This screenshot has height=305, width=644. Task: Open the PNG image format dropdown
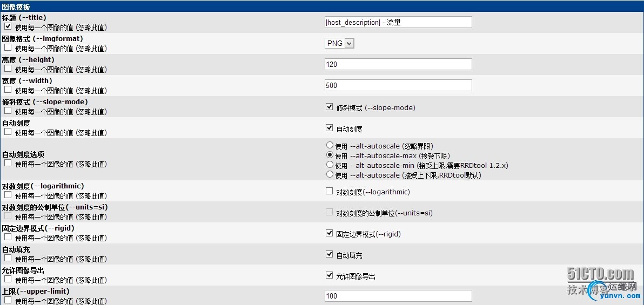(339, 43)
